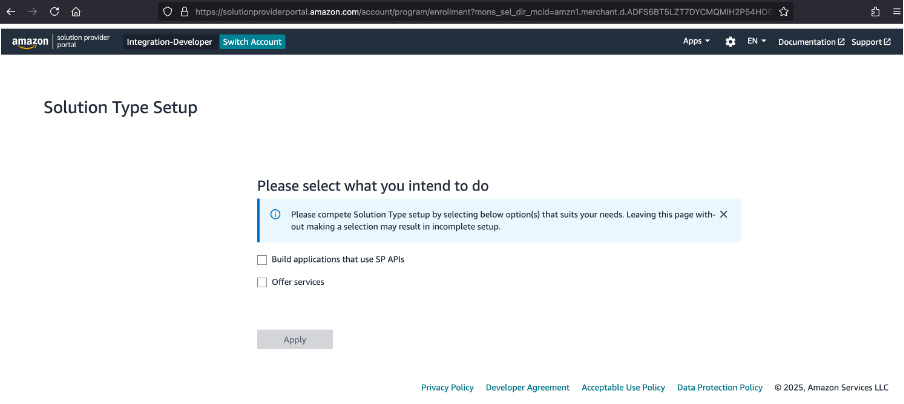Click the Switch Account button
This screenshot has height=404, width=904.
[252, 41]
